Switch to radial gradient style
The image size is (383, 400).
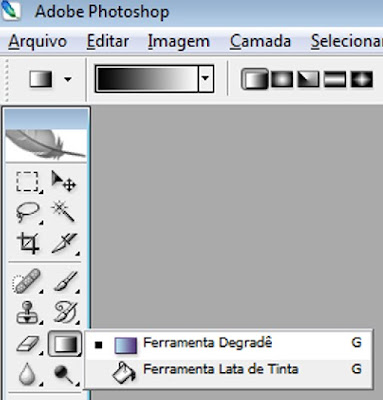tap(282, 80)
